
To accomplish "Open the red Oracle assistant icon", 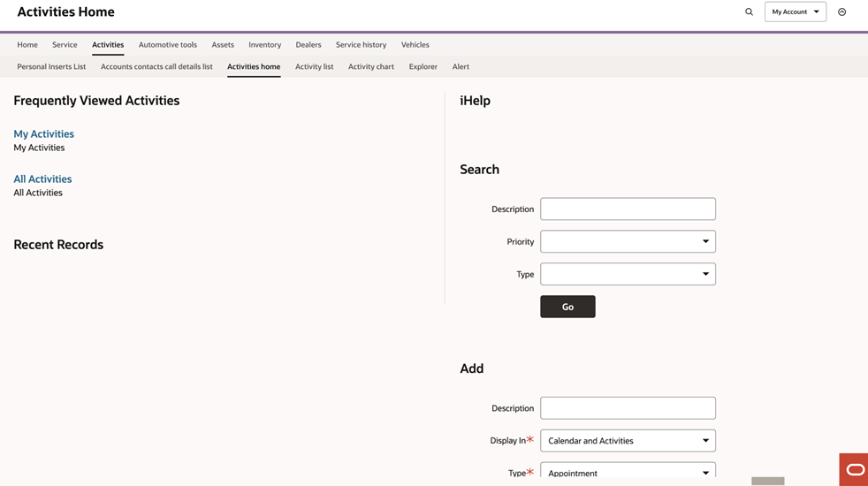I will (854, 469).
